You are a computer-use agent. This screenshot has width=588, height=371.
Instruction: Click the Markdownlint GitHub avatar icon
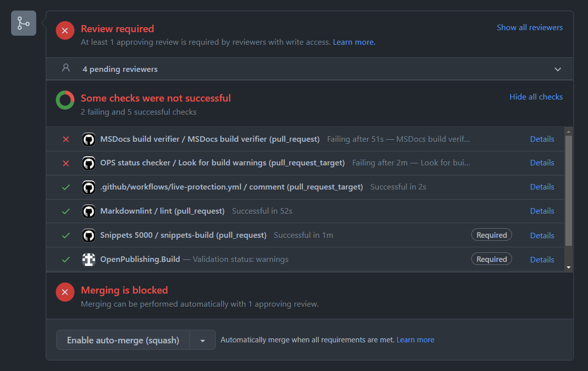pyautogui.click(x=89, y=211)
